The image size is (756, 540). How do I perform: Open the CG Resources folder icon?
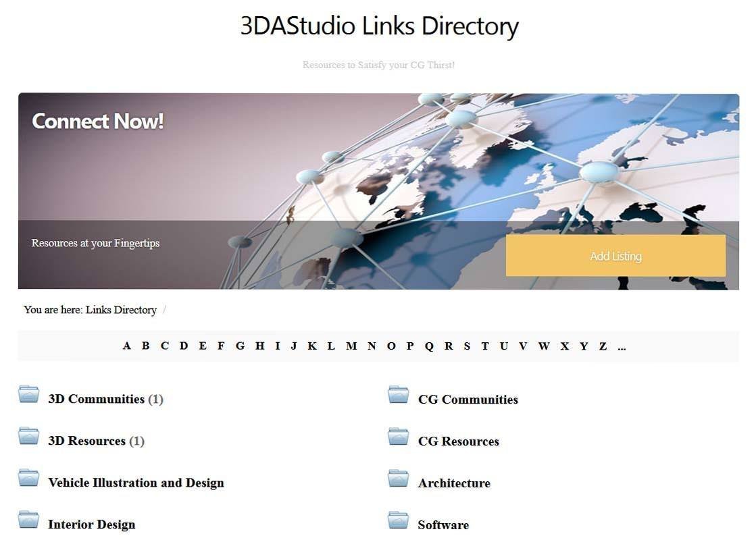397,436
